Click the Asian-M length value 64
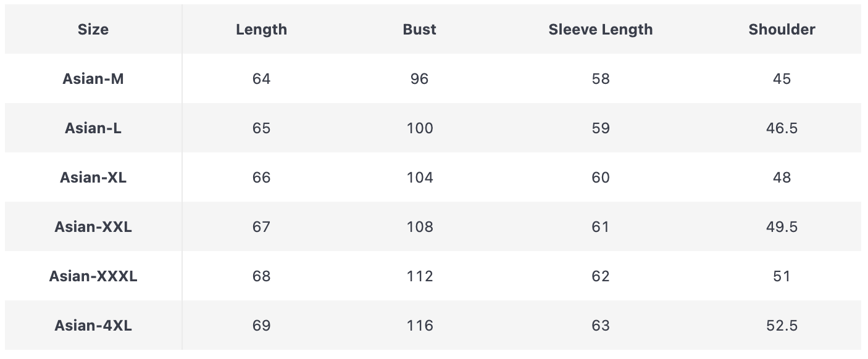This screenshot has width=868, height=359. click(261, 79)
